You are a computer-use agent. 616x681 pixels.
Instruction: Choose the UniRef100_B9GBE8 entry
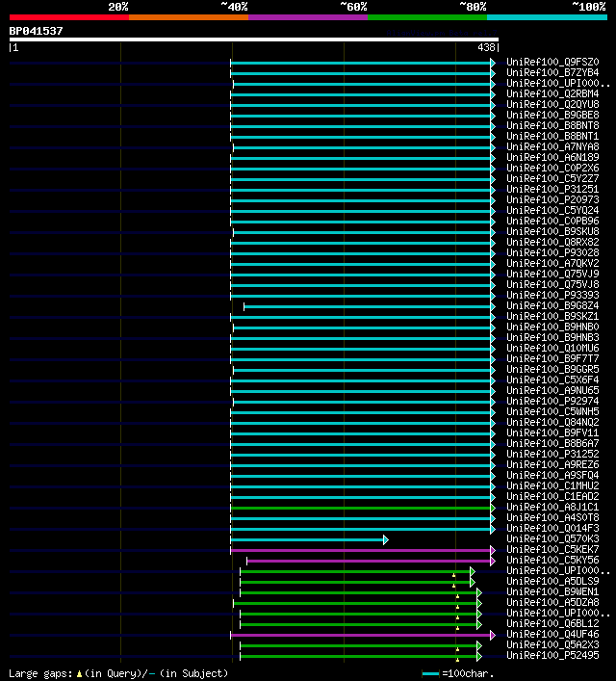[552, 115]
